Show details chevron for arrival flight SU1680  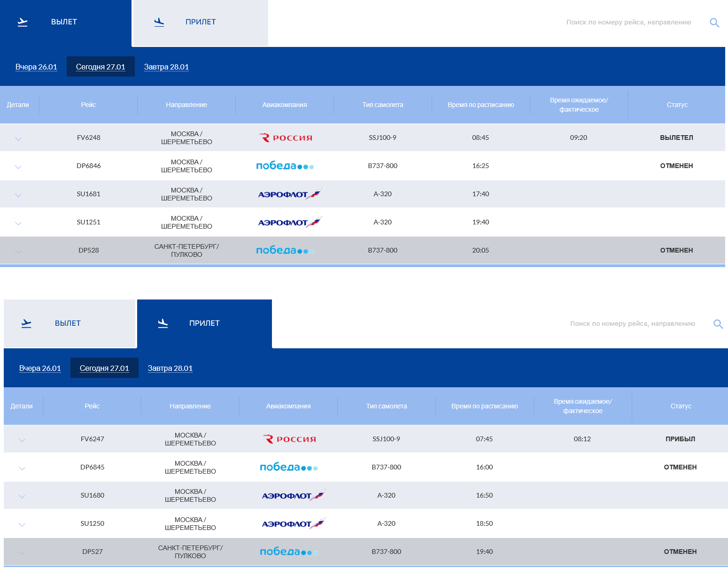pyautogui.click(x=22, y=496)
